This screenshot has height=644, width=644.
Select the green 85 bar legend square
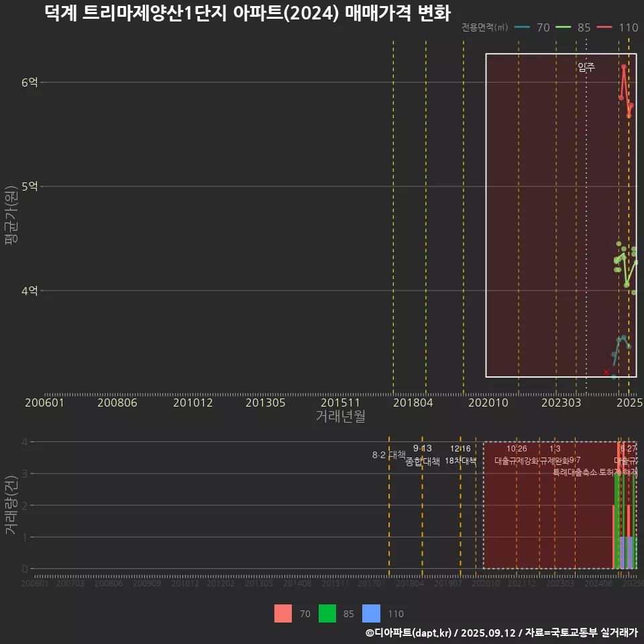pyautogui.click(x=327, y=614)
